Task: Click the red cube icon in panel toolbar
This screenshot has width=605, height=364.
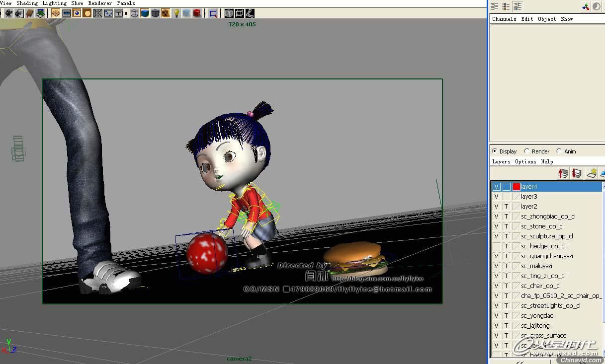Action: coord(197,13)
